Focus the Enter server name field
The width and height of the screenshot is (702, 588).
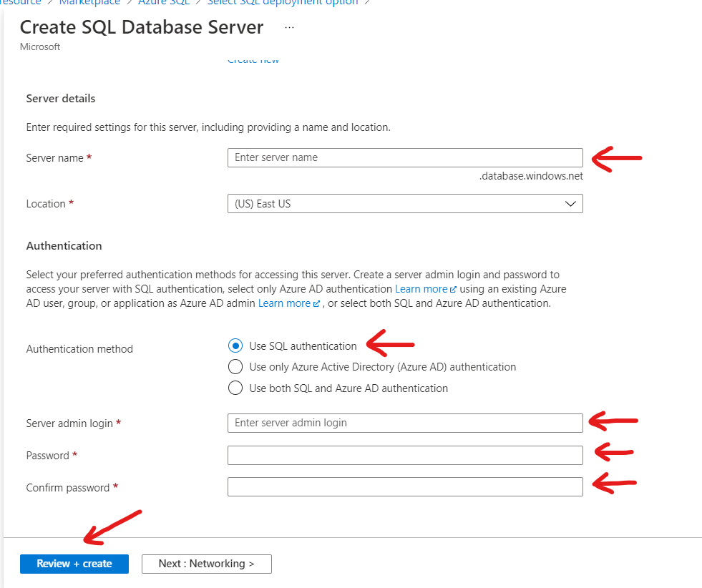point(404,157)
